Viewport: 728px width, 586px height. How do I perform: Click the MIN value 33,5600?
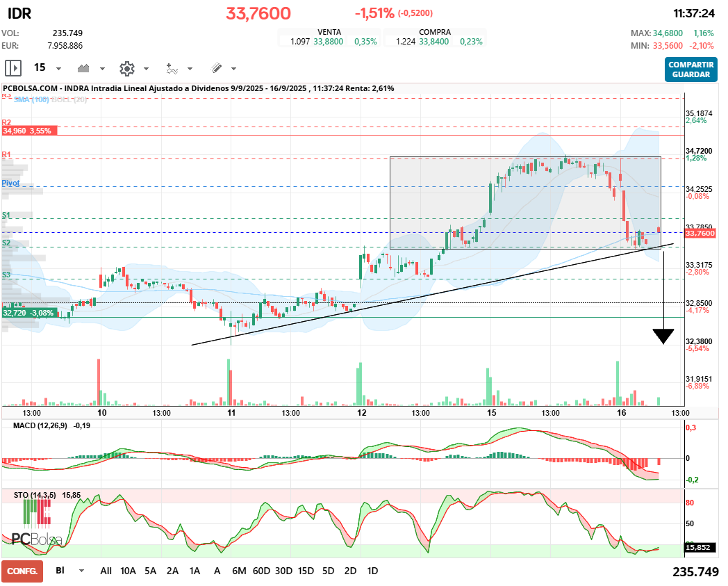tap(668, 46)
